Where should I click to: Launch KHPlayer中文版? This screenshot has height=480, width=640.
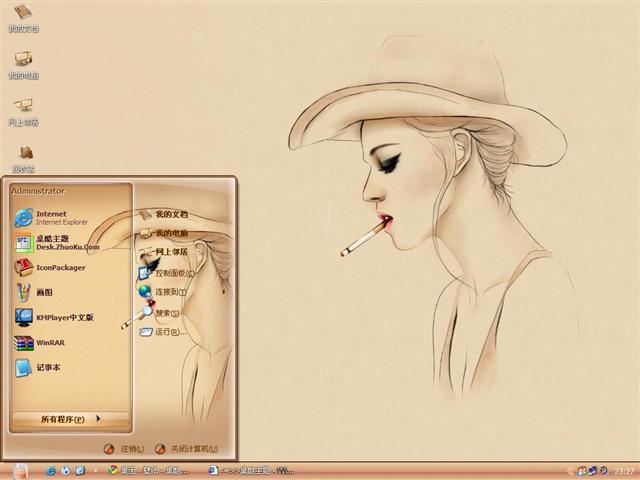54,317
